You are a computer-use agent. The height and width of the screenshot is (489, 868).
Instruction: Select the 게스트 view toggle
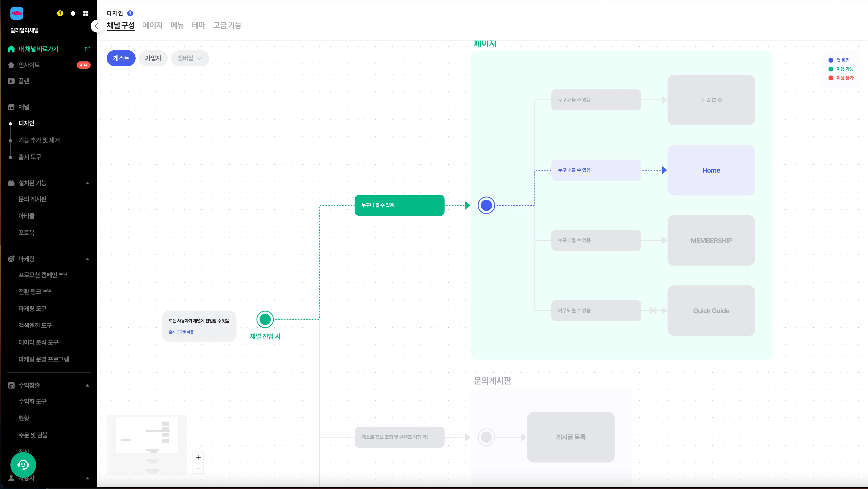point(121,58)
